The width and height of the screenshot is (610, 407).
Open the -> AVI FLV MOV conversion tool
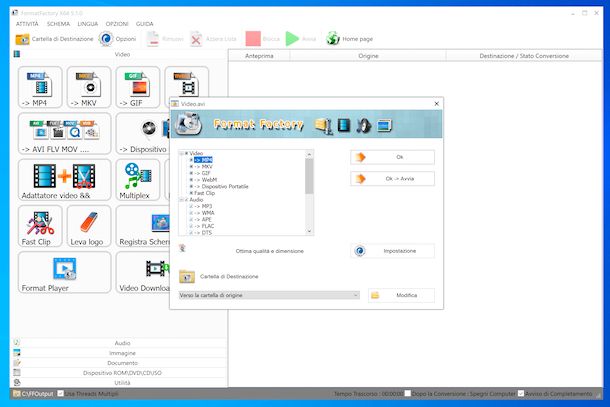(65, 134)
